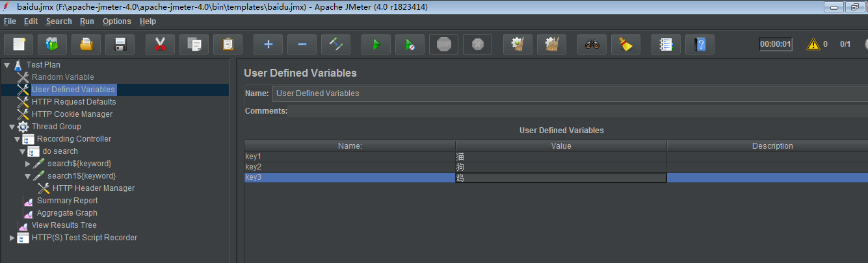868x263 pixels.
Task: Click the Open folder toolbar icon
Action: [x=86, y=44]
